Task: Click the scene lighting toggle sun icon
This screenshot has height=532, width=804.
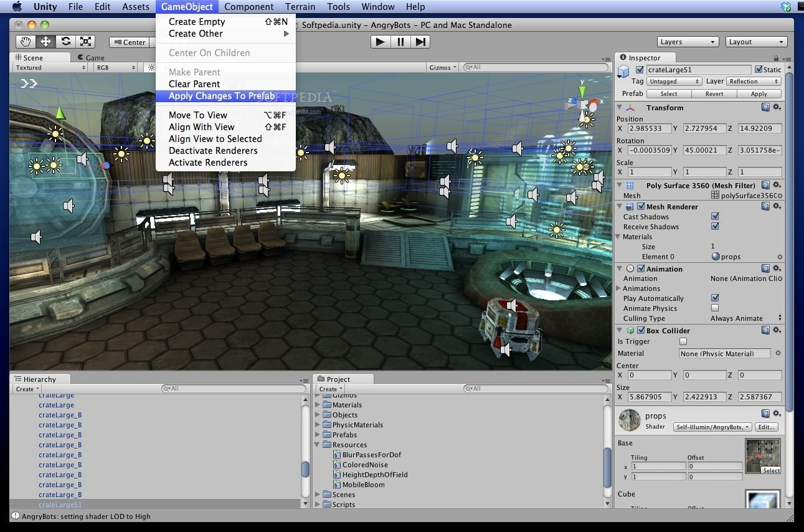Action: click(151, 67)
